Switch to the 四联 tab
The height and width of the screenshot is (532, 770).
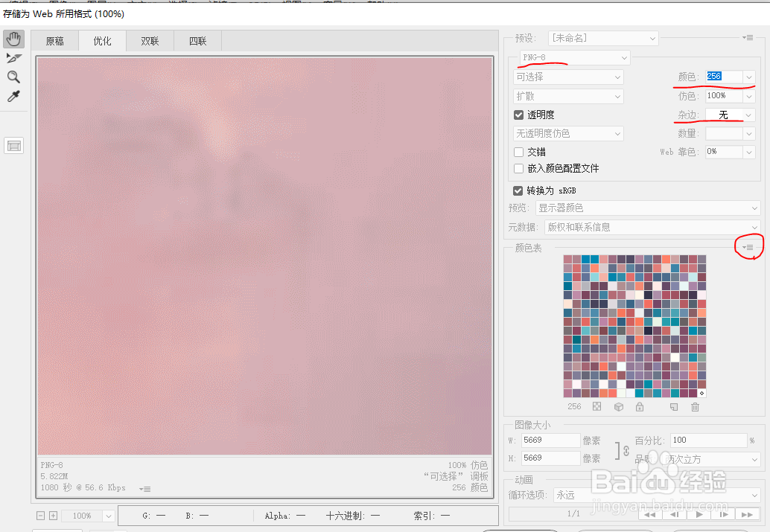(197, 41)
